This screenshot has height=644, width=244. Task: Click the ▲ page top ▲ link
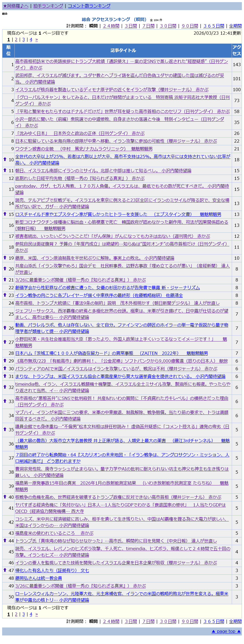coord(226,631)
